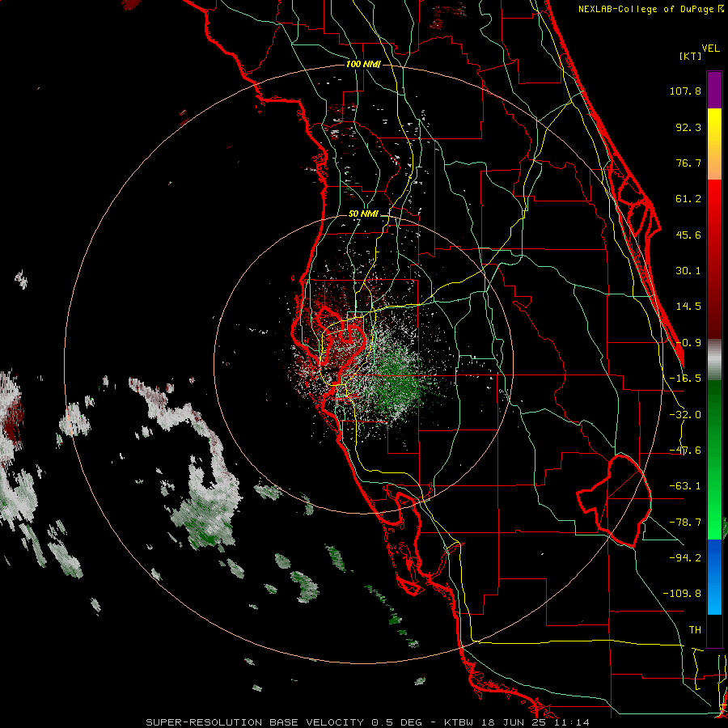728x728 pixels.
Task: Click the -109.8 velocity scale value
Action: click(682, 594)
